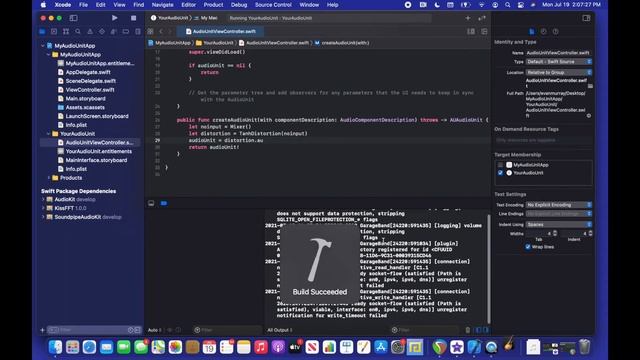Increase tab width stepper
The width and height of the screenshot is (640, 360).
[555, 232]
